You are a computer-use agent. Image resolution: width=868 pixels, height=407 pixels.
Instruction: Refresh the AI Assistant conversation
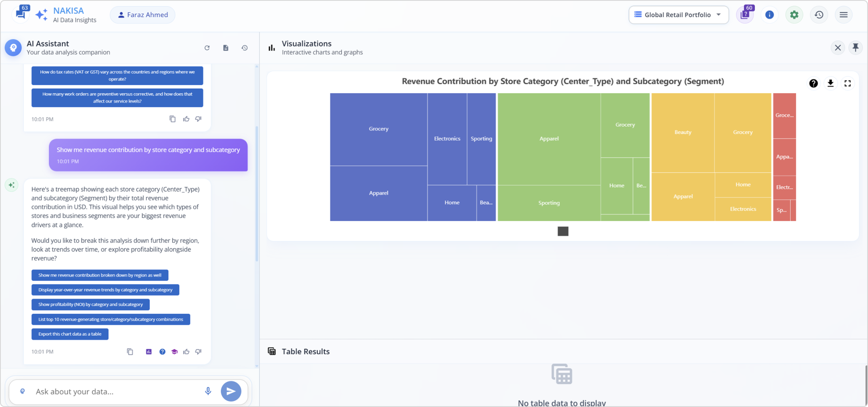click(207, 48)
